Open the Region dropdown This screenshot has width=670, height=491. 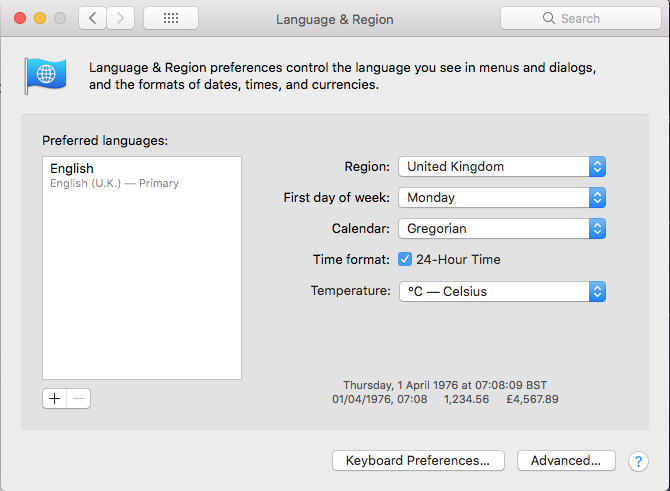click(502, 167)
